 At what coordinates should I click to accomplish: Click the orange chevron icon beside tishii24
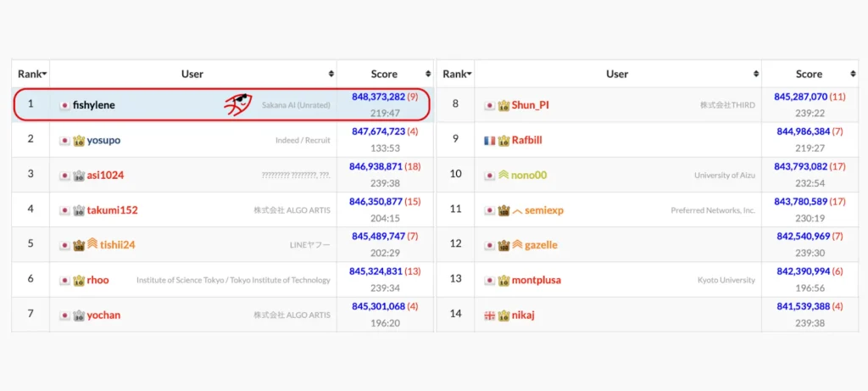[92, 244]
